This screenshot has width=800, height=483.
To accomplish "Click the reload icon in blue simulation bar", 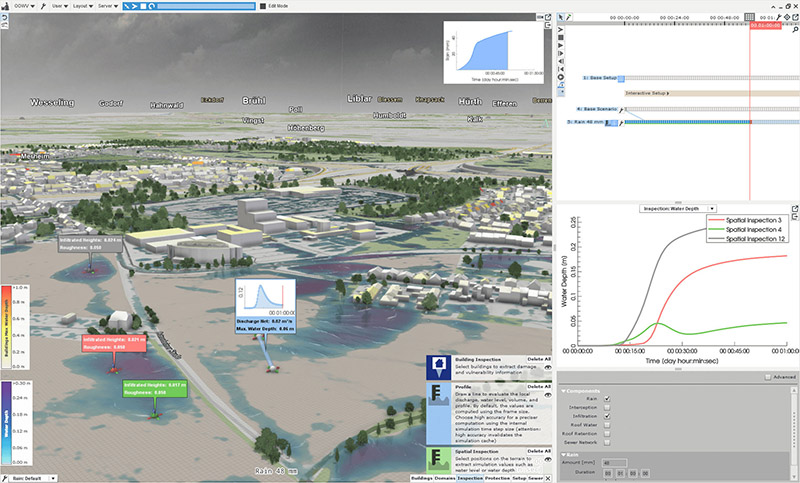I will [151, 6].
